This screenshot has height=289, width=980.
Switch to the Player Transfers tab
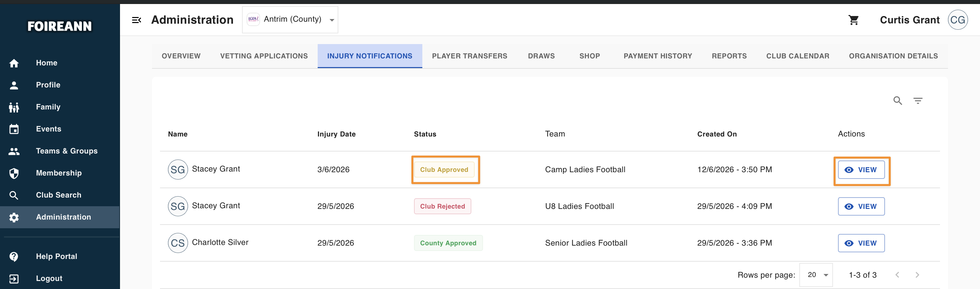469,56
